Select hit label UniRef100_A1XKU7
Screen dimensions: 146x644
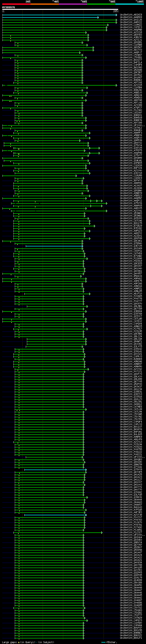click(131, 186)
